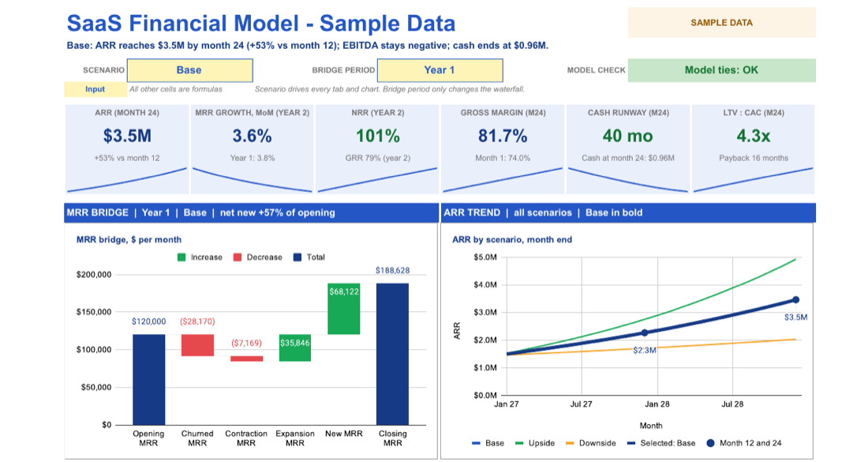The height and width of the screenshot is (462, 868).
Task: Click the Selected: Base legend entry
Action: click(661, 443)
